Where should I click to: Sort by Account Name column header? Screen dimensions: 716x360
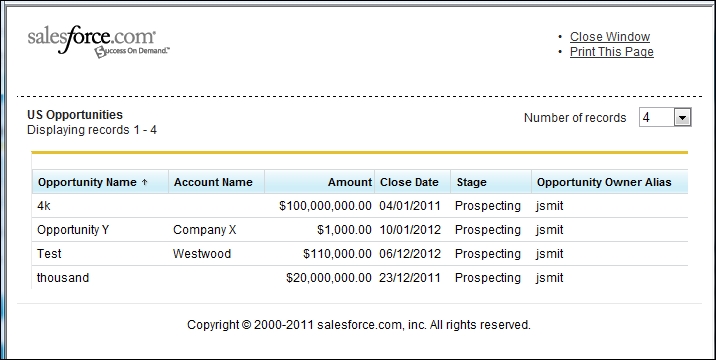(x=213, y=182)
